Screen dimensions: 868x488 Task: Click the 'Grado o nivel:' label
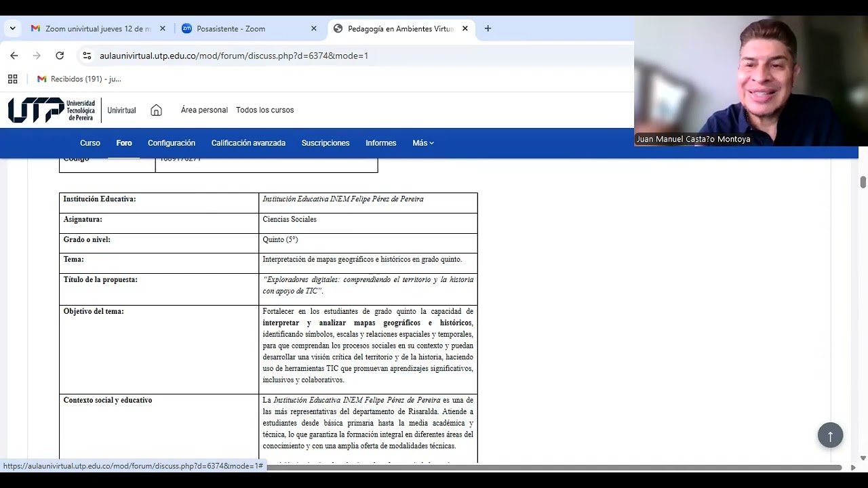pos(87,239)
